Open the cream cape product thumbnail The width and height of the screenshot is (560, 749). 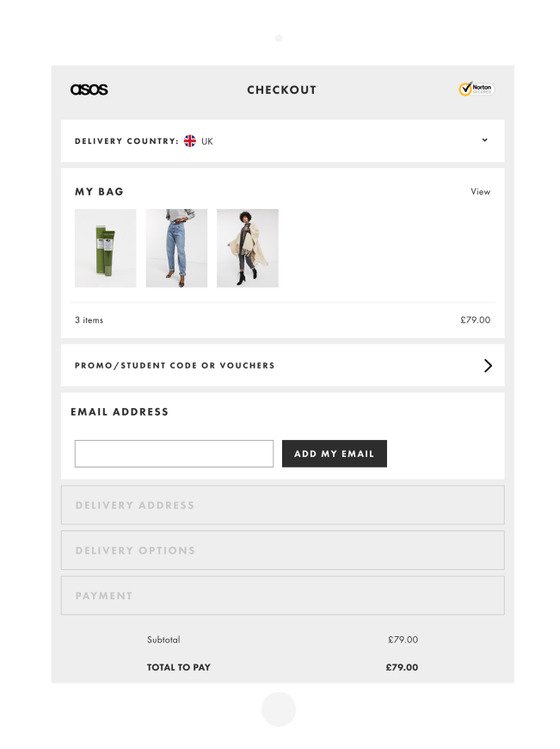point(247,248)
